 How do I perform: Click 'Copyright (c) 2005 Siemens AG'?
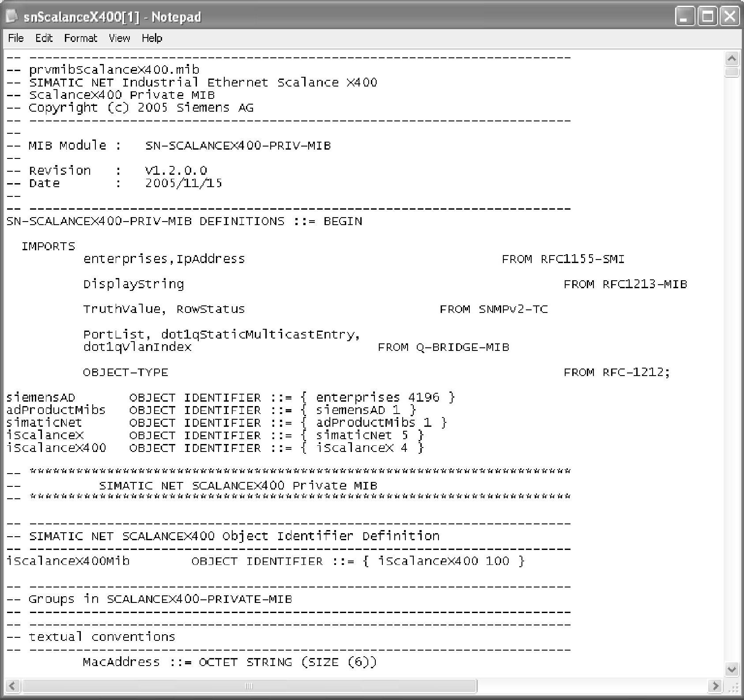pyautogui.click(x=141, y=108)
